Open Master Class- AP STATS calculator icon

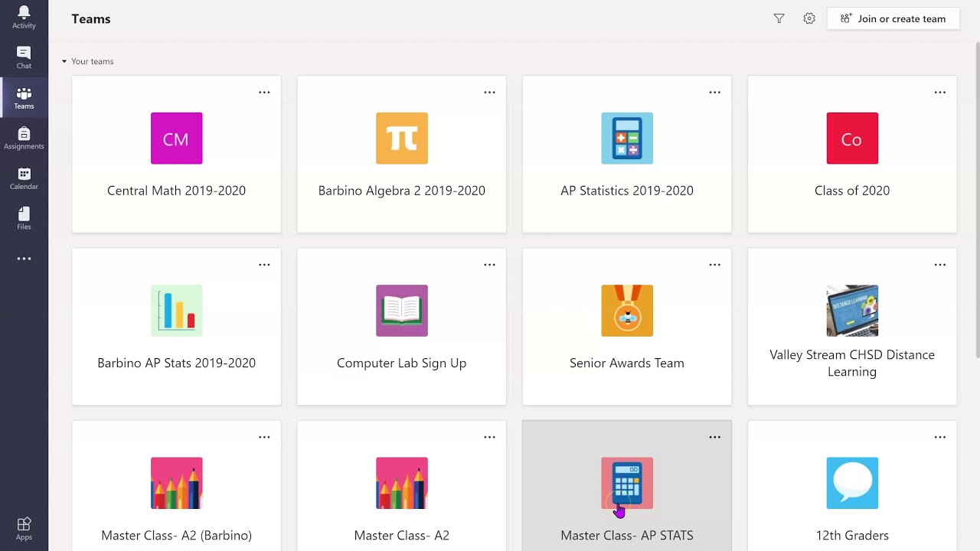click(x=627, y=483)
